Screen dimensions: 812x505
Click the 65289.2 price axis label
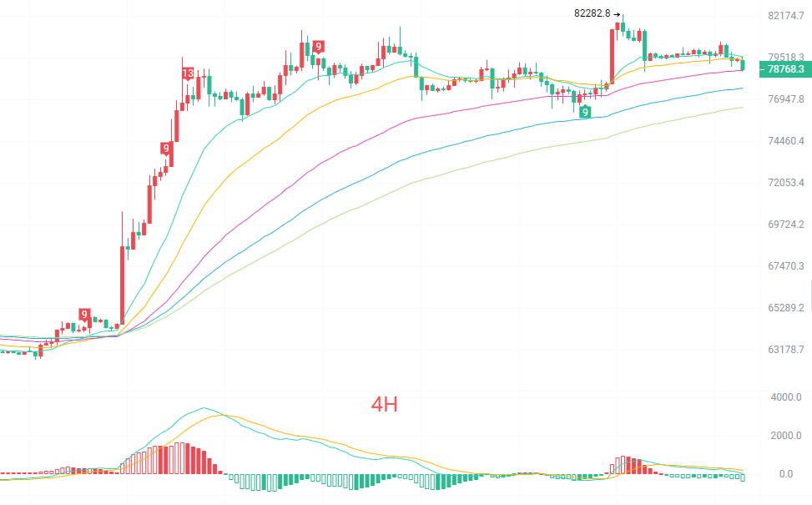[786, 308]
